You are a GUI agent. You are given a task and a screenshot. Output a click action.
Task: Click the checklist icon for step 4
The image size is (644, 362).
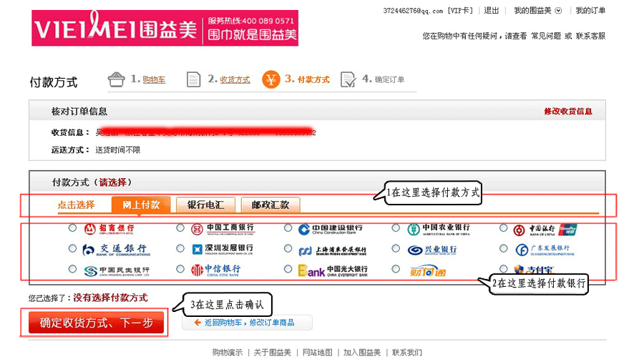[x=348, y=79]
